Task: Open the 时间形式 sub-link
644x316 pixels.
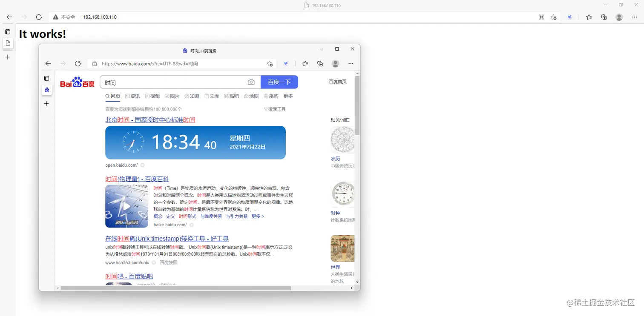Action: click(x=188, y=216)
